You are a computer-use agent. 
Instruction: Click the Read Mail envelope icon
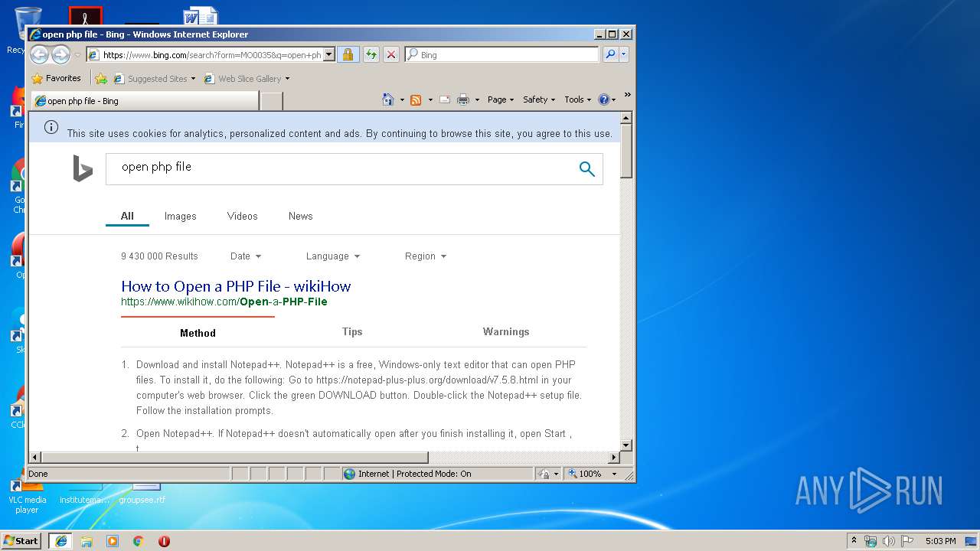[x=445, y=99]
